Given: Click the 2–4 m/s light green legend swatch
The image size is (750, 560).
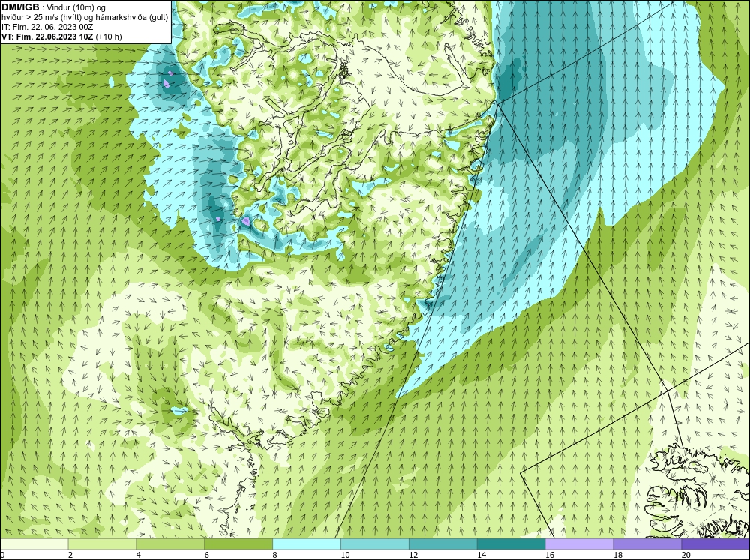Looking at the screenshot, I should point(102,544).
